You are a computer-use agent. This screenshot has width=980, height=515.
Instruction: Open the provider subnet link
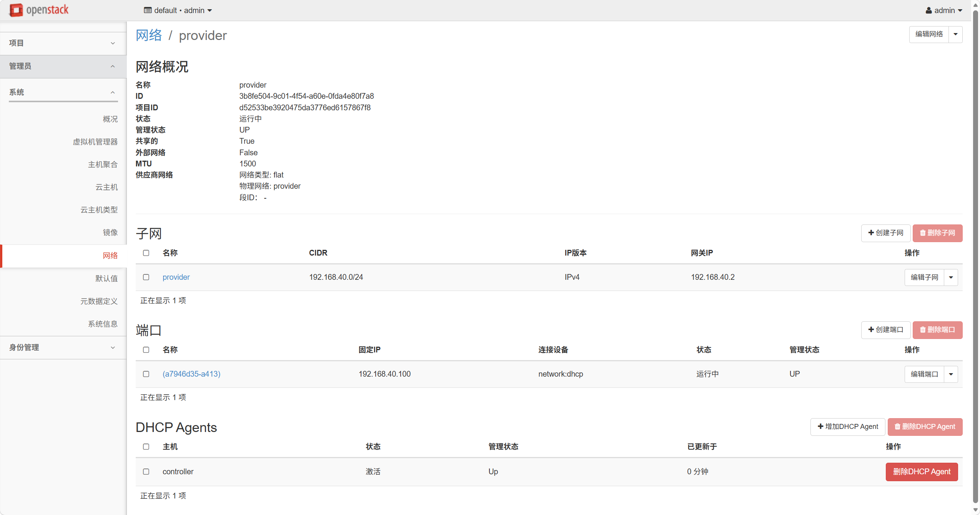click(176, 277)
